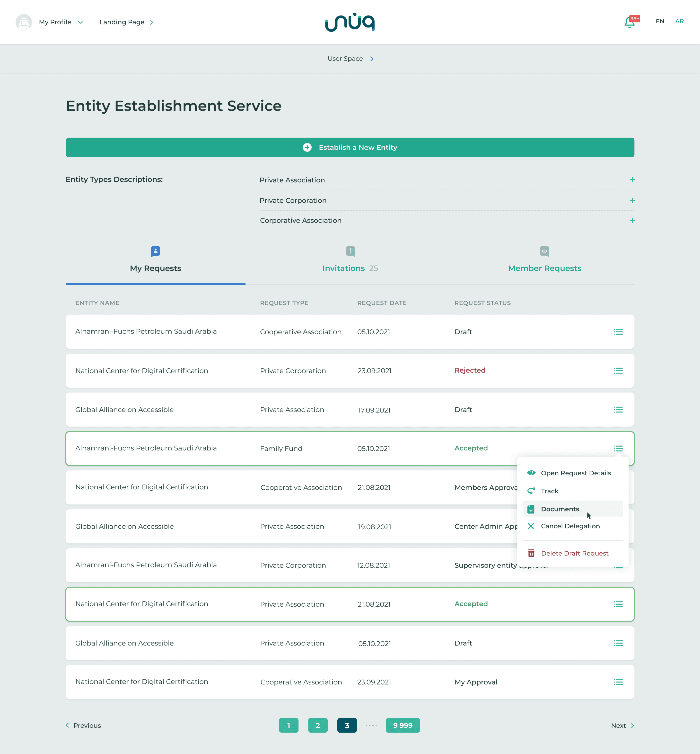The width and height of the screenshot is (700, 754).
Task: Expand the Private Association description
Action: [x=632, y=180]
